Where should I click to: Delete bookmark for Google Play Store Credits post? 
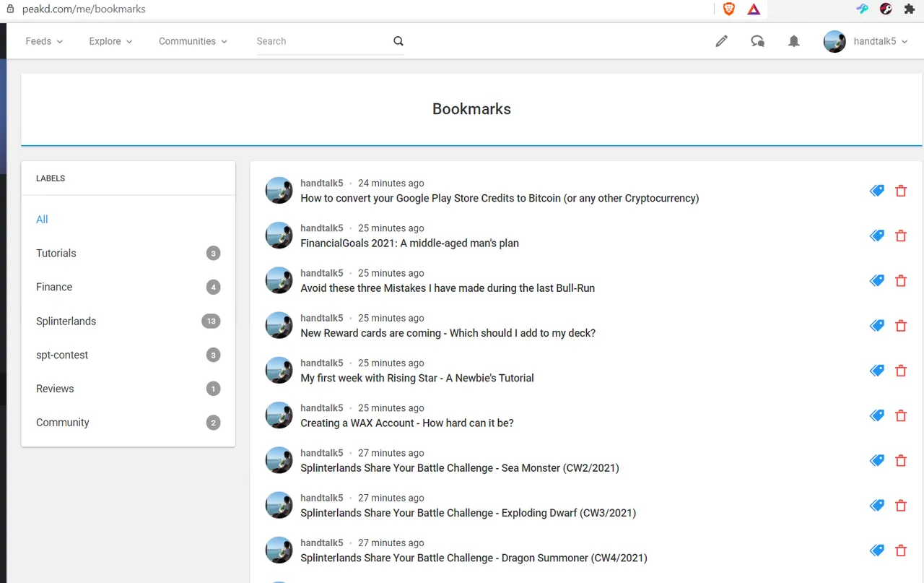[901, 191]
